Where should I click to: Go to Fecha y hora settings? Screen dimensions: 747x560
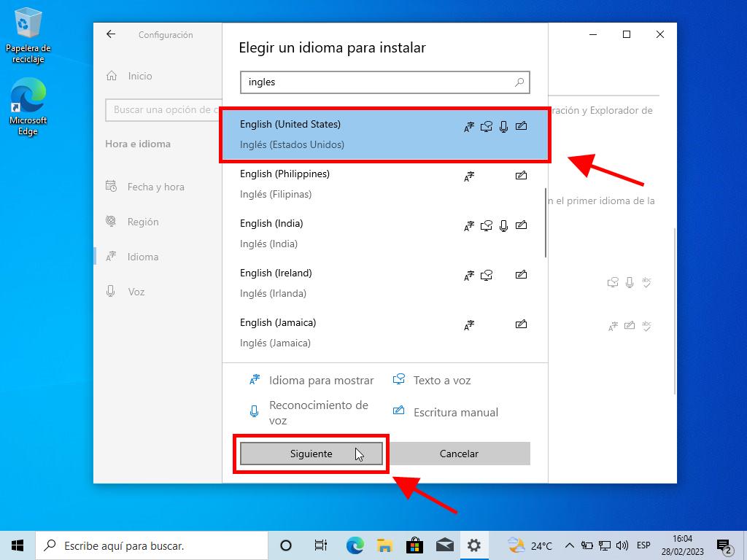pos(155,187)
